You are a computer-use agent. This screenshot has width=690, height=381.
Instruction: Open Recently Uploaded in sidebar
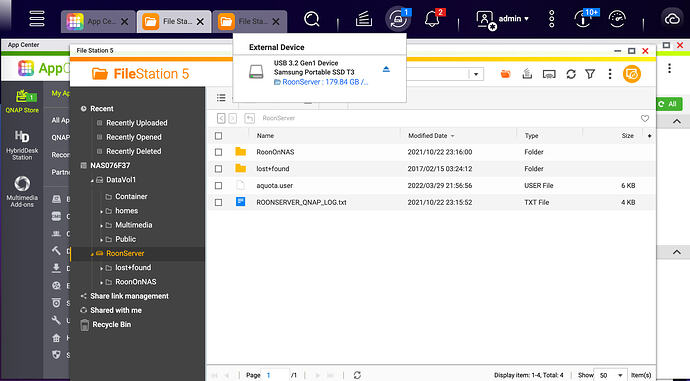pyautogui.click(x=136, y=123)
